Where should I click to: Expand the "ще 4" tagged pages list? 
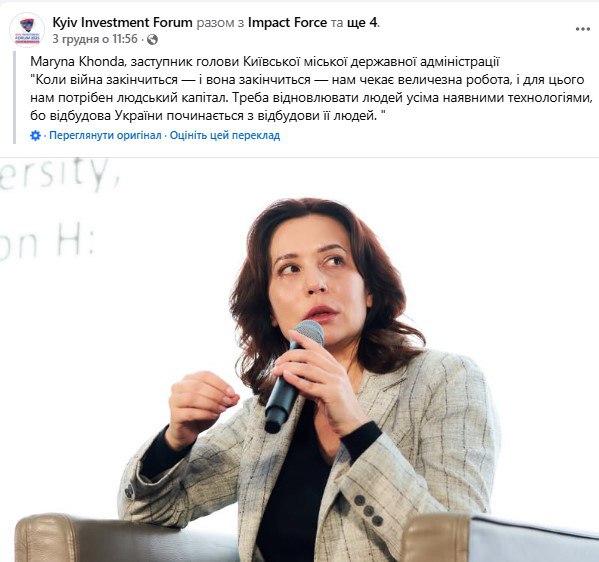click(363, 23)
